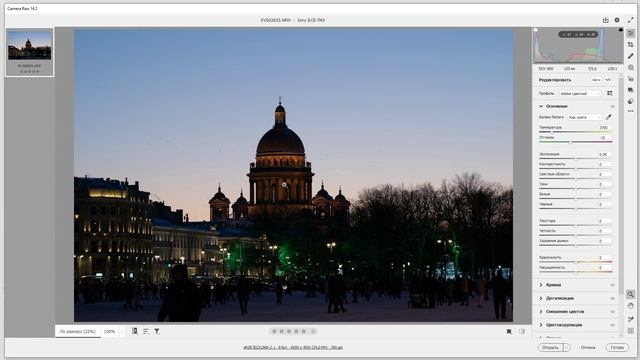This screenshot has width=640, height=360.
Task: Select the 100% zoom option
Action: click(109, 331)
